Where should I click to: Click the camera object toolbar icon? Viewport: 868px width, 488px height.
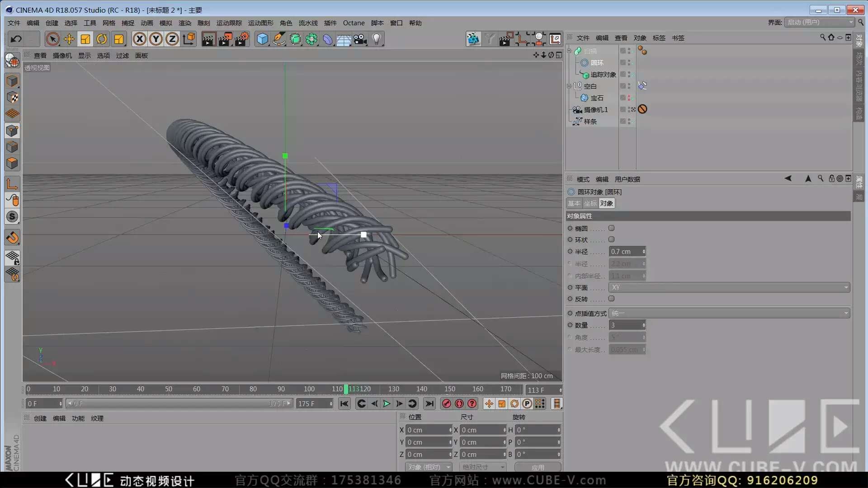[360, 39]
